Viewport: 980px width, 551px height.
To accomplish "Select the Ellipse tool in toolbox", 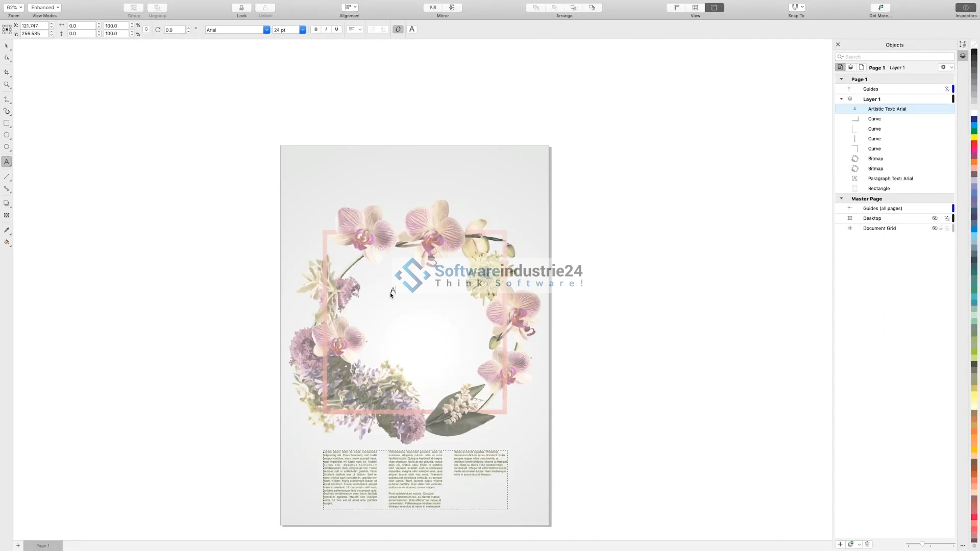I will (7, 135).
